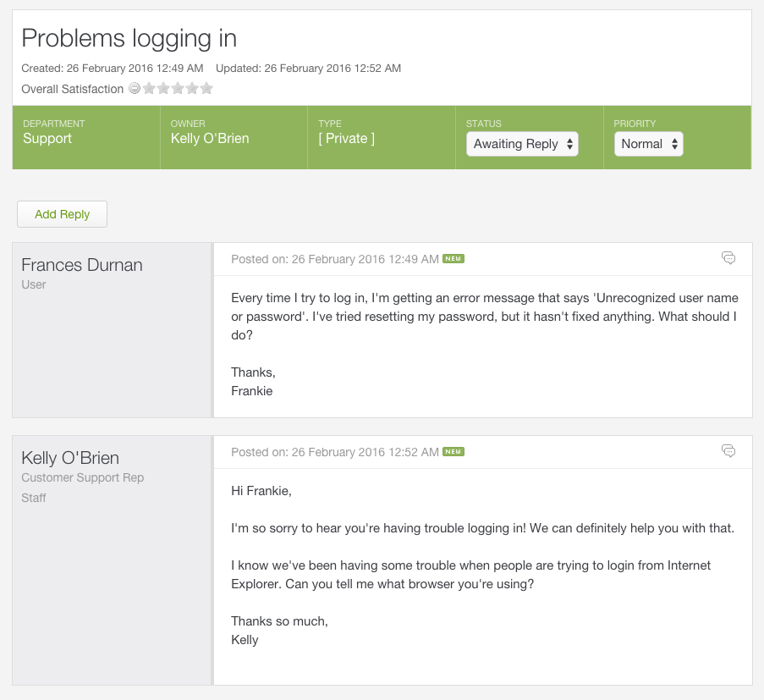Click the 'Staff' label under Kelly O'Brien

(x=34, y=498)
